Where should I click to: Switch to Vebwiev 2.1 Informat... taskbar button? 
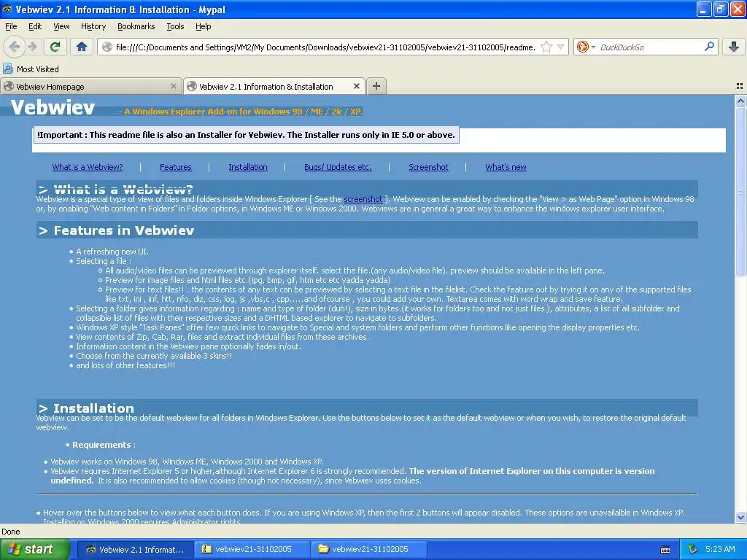pyautogui.click(x=135, y=550)
